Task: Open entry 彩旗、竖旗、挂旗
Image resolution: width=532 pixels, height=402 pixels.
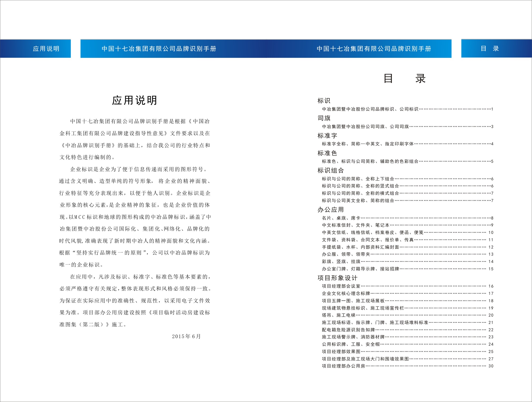Action: click(408, 262)
